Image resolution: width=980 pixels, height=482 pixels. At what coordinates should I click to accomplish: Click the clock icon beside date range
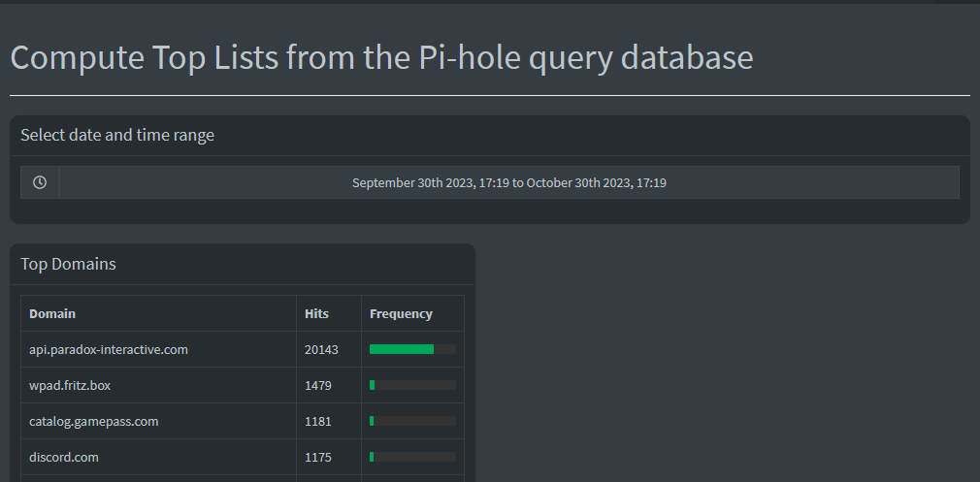pyautogui.click(x=40, y=182)
